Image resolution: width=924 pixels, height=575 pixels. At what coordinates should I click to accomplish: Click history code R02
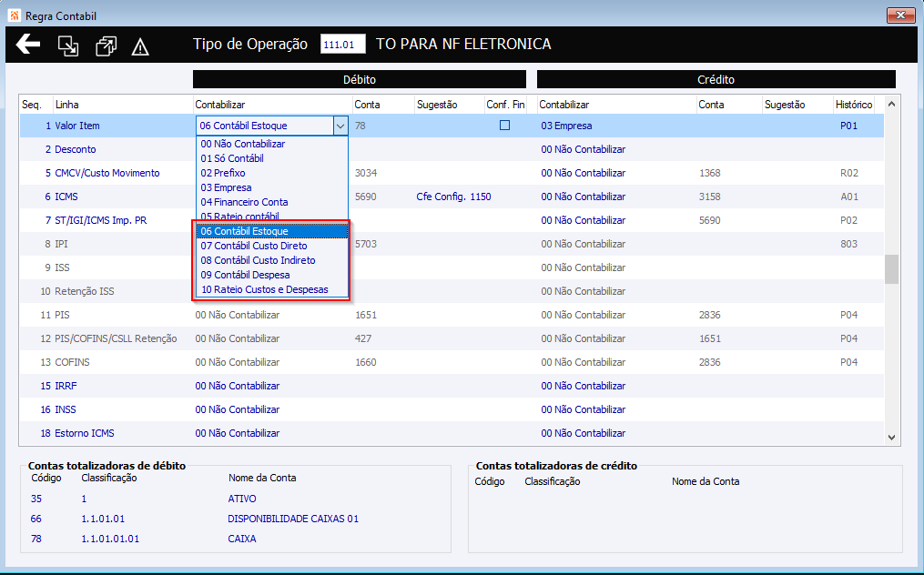coord(849,173)
